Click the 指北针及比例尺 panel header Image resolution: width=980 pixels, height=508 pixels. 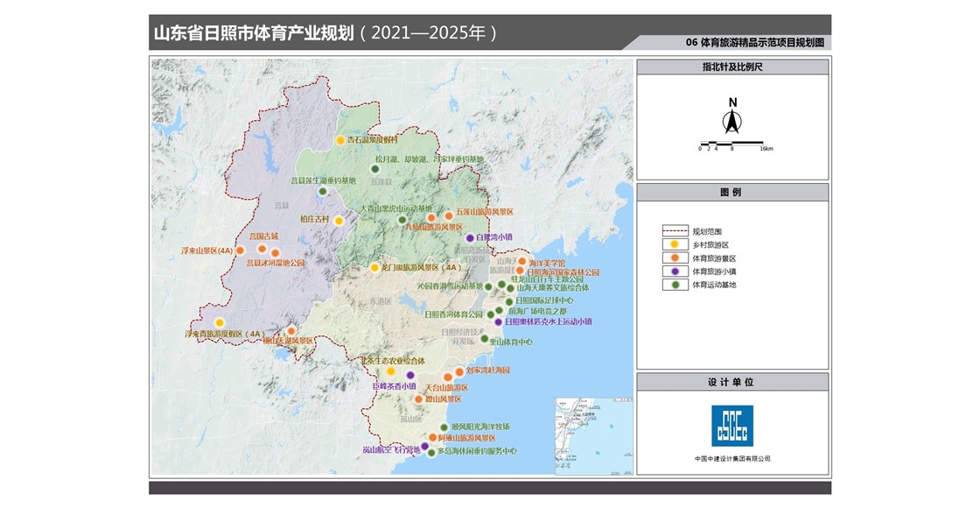coord(731,67)
